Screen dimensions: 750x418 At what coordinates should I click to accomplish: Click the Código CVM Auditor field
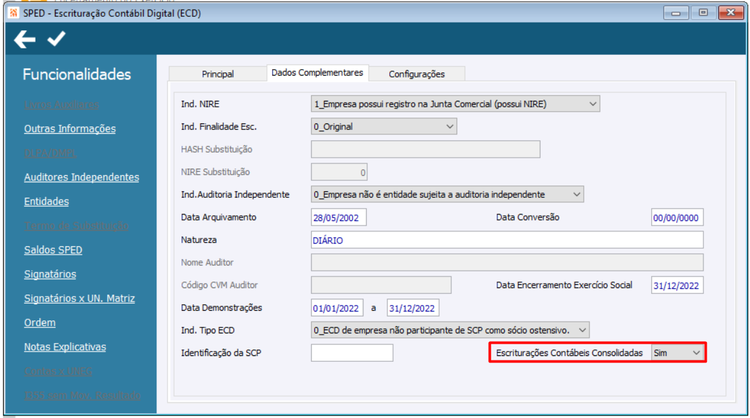pos(381,285)
